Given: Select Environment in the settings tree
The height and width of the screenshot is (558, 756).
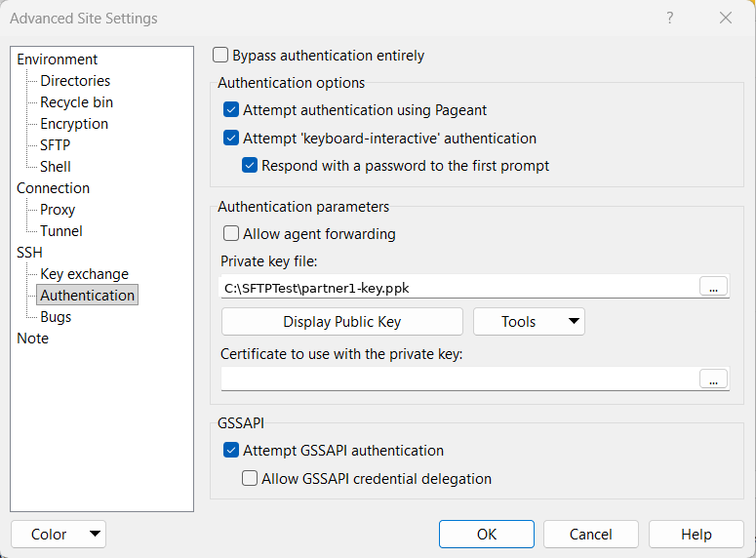Looking at the screenshot, I should coord(57,60).
